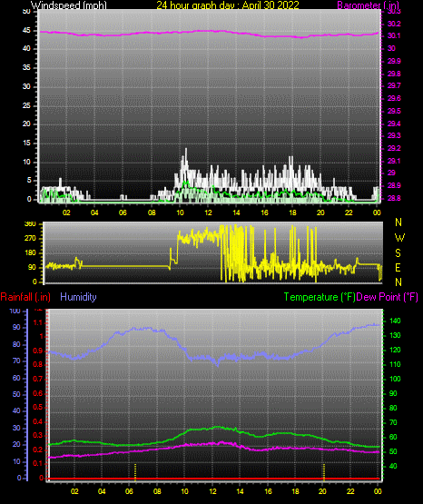
Task: Click the yellow sunset marker near 20 on the bottom graph
Action: click(x=324, y=472)
